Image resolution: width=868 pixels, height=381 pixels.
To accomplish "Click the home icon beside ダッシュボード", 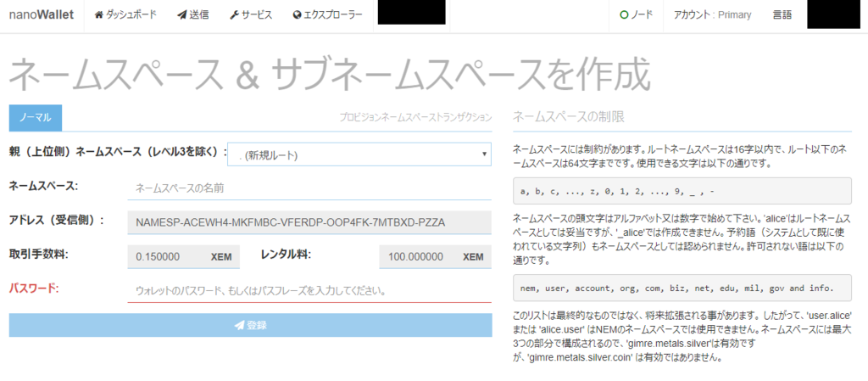I will point(99,15).
